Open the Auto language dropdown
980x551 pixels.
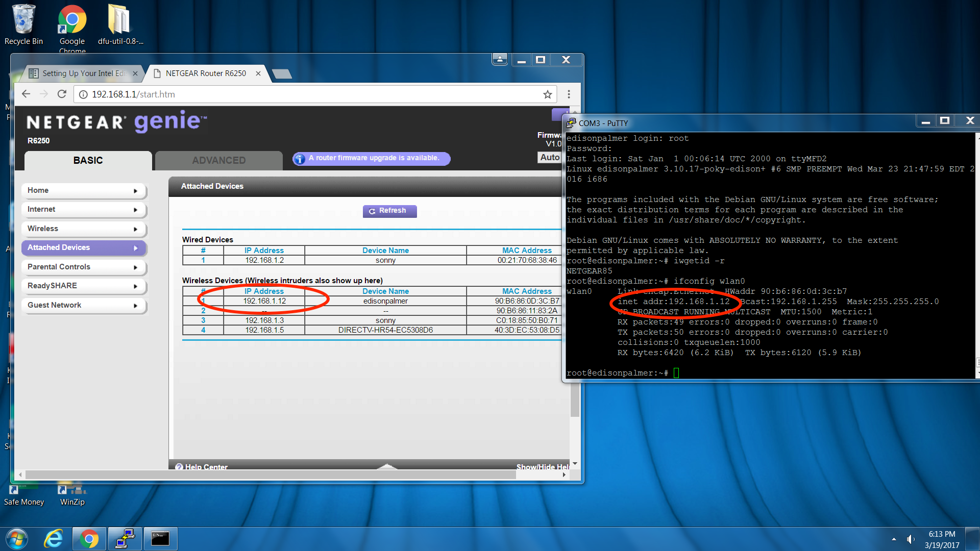pos(550,158)
